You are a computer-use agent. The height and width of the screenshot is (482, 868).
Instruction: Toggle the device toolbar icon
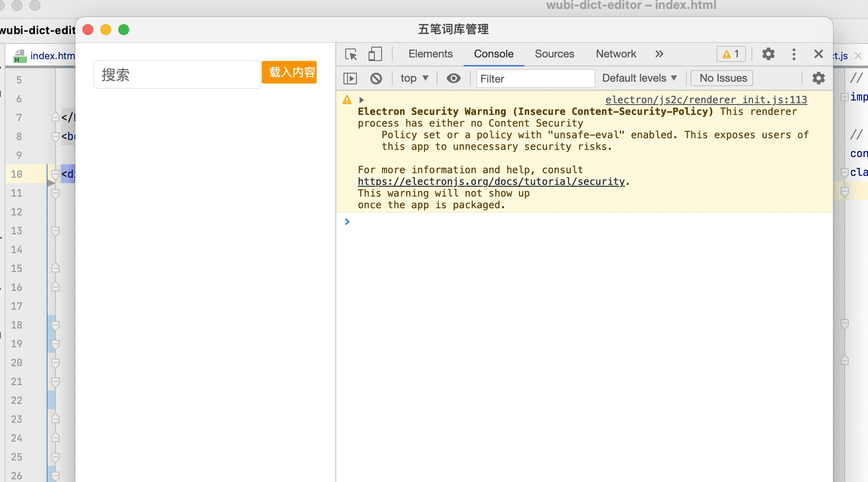(x=375, y=54)
